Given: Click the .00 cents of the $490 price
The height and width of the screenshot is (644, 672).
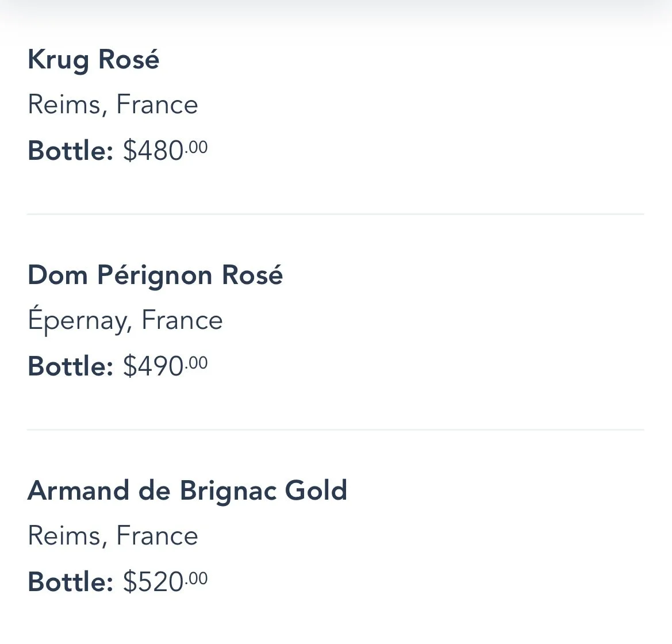Looking at the screenshot, I should [197, 363].
